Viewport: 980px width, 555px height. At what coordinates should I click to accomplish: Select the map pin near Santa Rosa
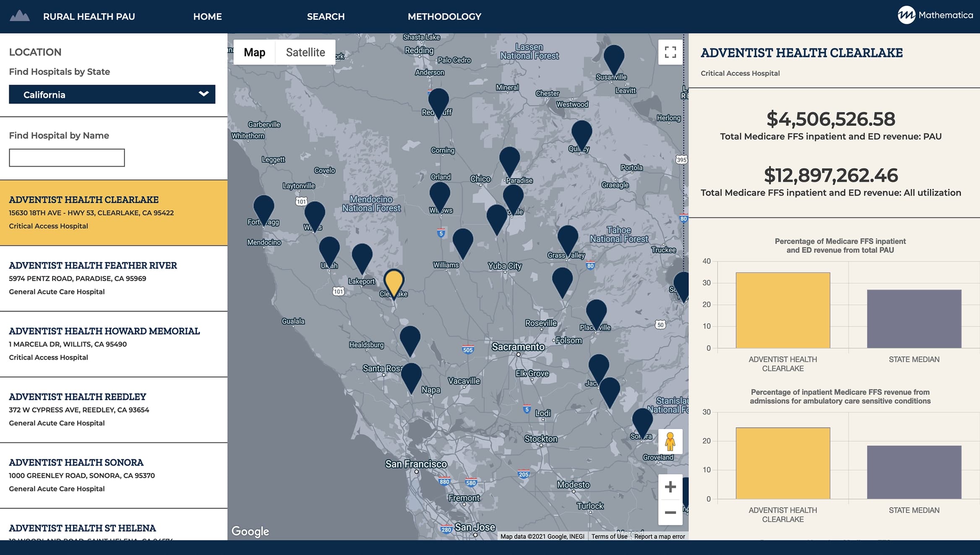pos(411,377)
